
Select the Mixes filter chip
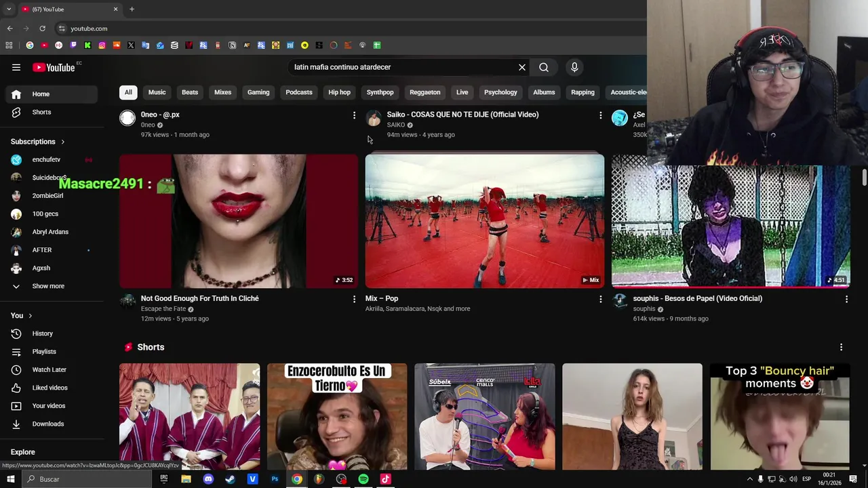[x=222, y=92]
